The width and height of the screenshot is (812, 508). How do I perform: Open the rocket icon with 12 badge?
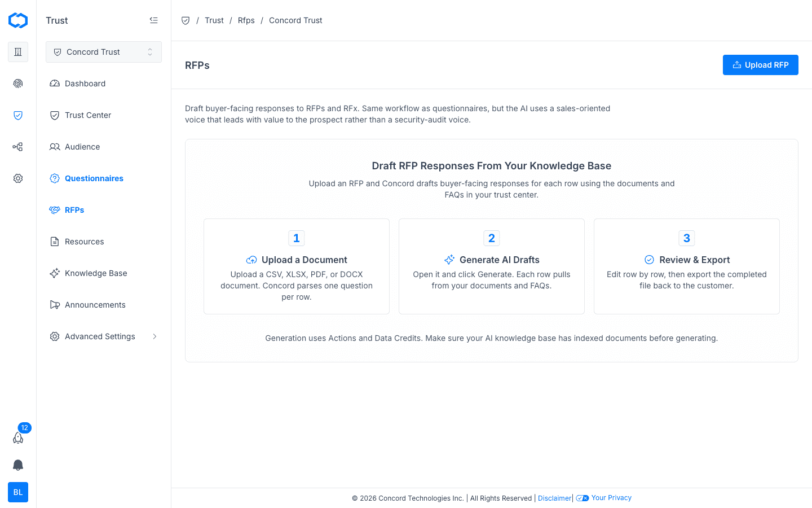click(x=18, y=437)
